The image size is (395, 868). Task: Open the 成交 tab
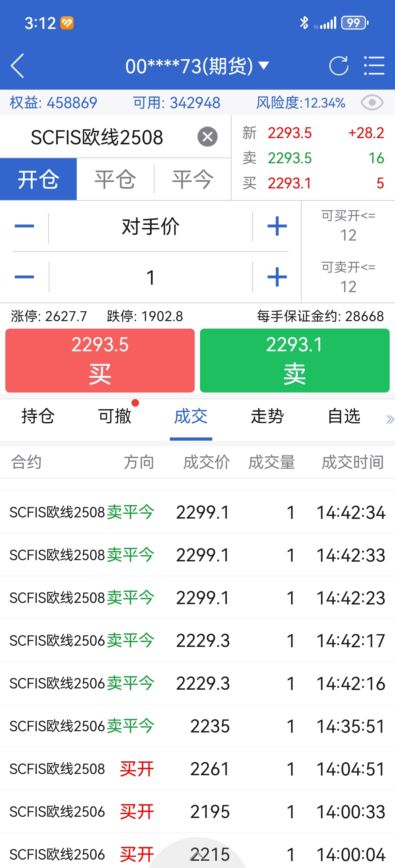(x=191, y=416)
